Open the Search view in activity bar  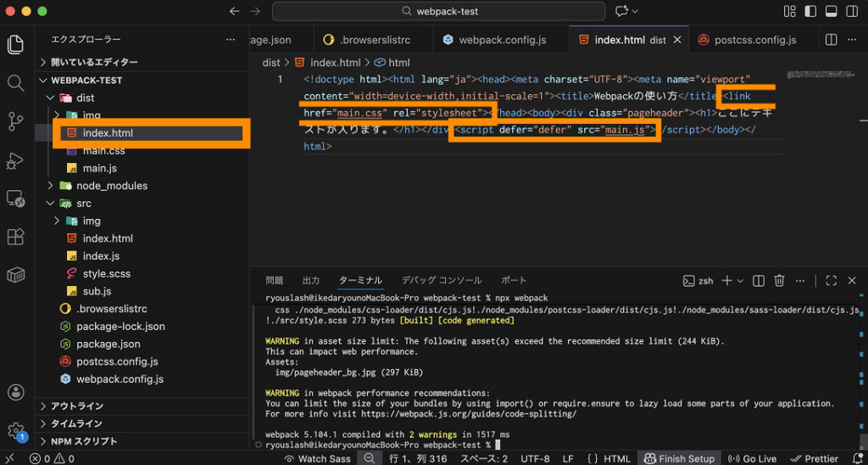click(15, 82)
